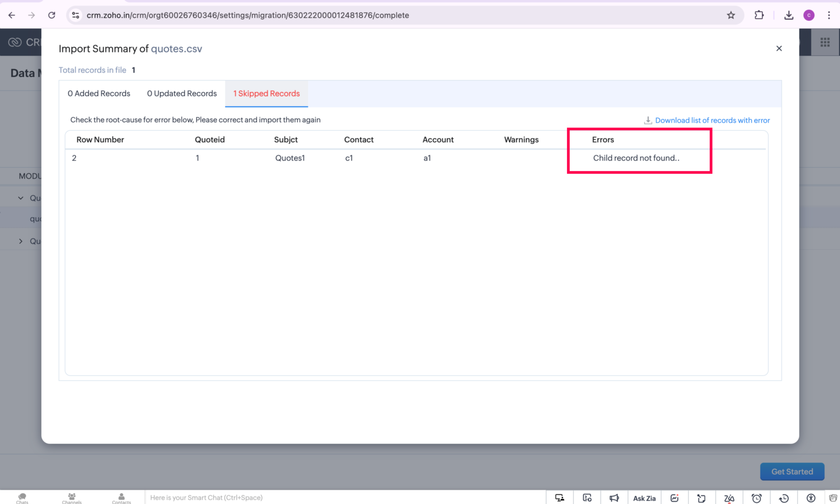Open the Zia notifications icon
Viewport: 840px width, 504px height.
pyautogui.click(x=729, y=498)
